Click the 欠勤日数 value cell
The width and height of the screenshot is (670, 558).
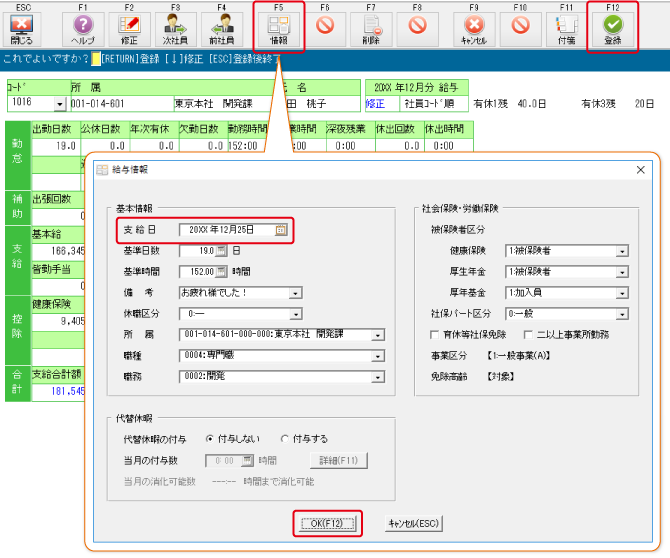click(x=203, y=146)
